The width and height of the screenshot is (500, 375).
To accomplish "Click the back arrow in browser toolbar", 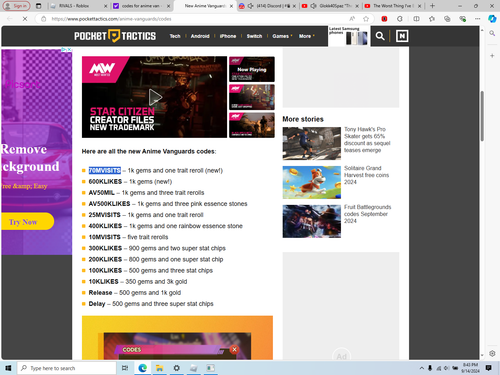I will 9,19.
